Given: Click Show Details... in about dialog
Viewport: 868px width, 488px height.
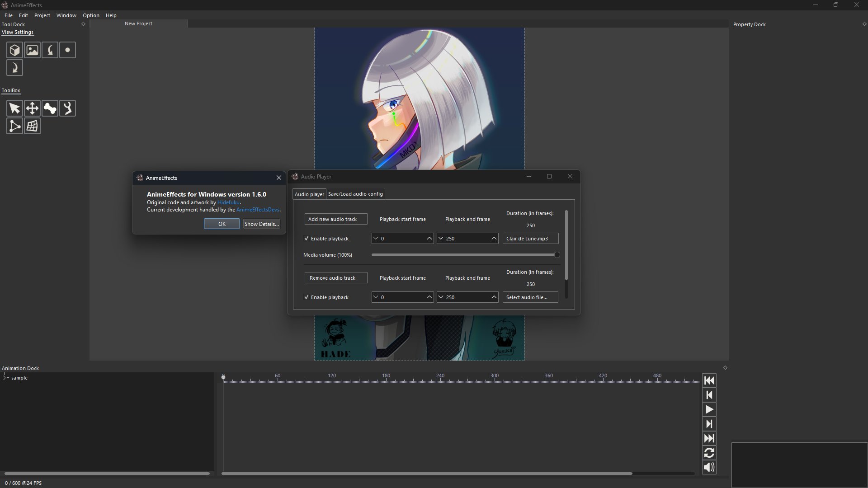Looking at the screenshot, I should [x=261, y=224].
